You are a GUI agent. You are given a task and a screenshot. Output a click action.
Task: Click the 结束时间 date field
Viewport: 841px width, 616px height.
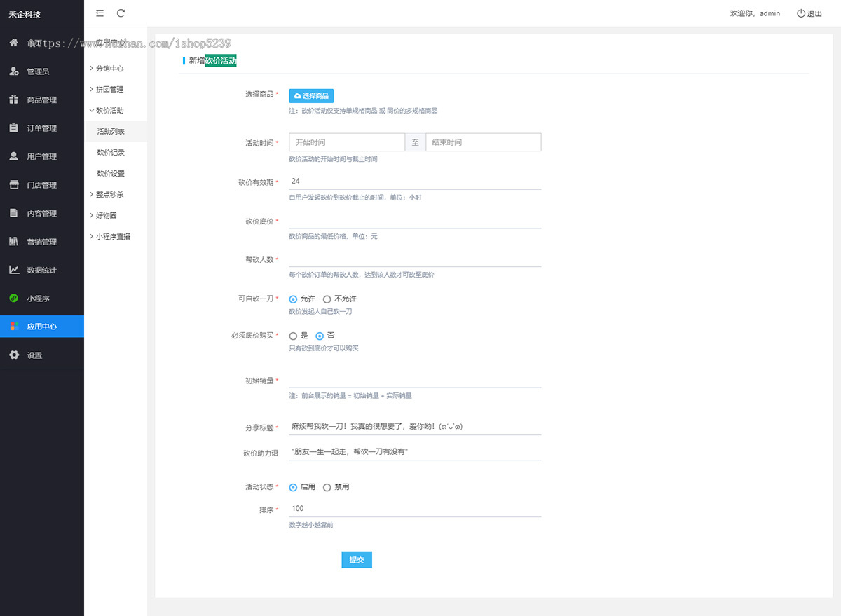[484, 142]
